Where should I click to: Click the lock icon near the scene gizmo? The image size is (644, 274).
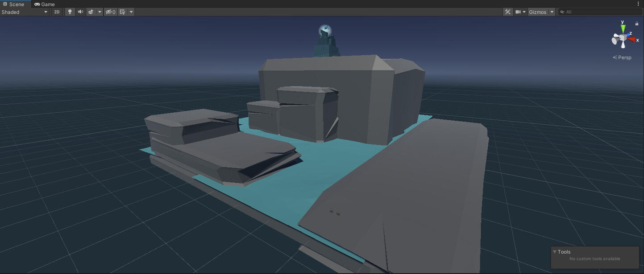(x=637, y=23)
